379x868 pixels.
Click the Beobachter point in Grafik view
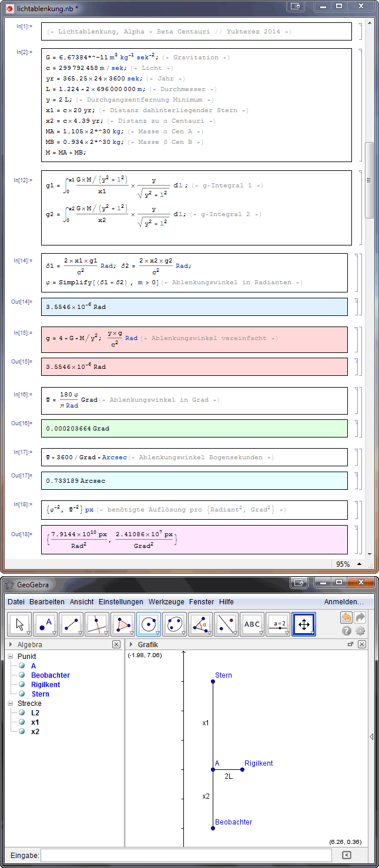[213, 828]
